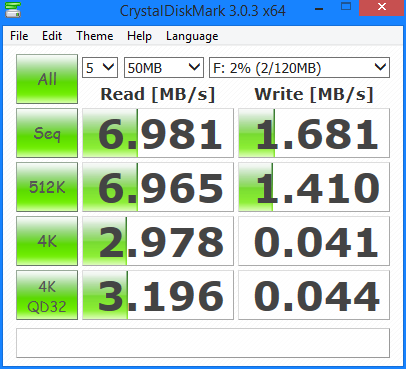Minimize the CrystalDiskMark window

click(319, 9)
